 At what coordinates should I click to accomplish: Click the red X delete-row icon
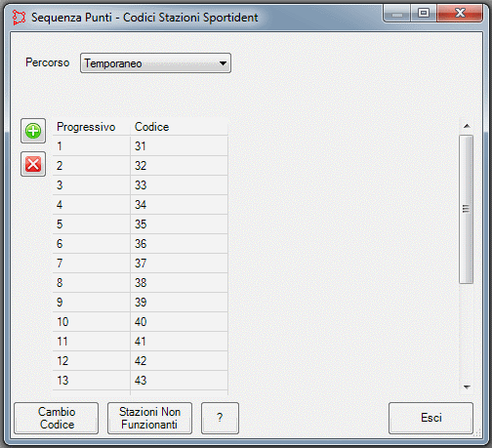point(33,164)
